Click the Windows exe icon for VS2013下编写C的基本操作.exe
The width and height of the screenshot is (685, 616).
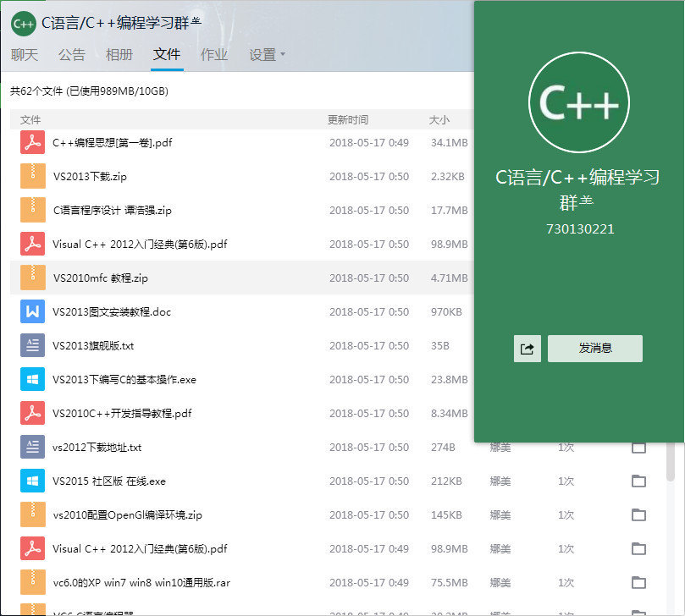(33, 379)
